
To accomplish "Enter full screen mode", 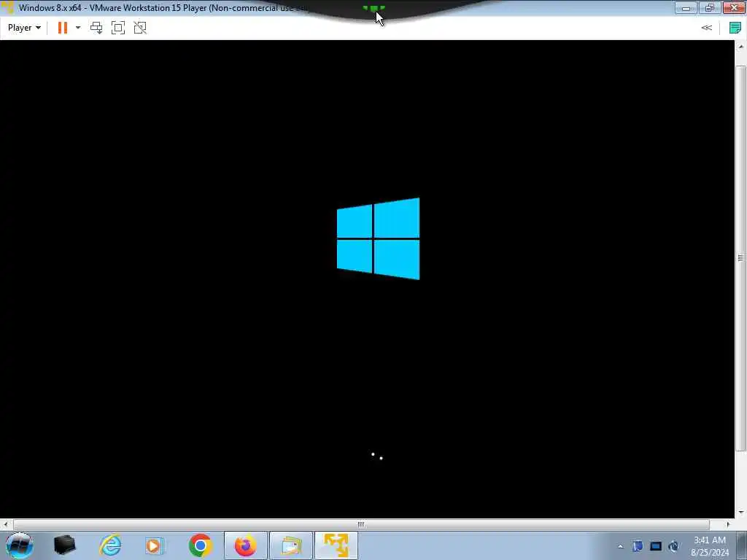I will [118, 28].
